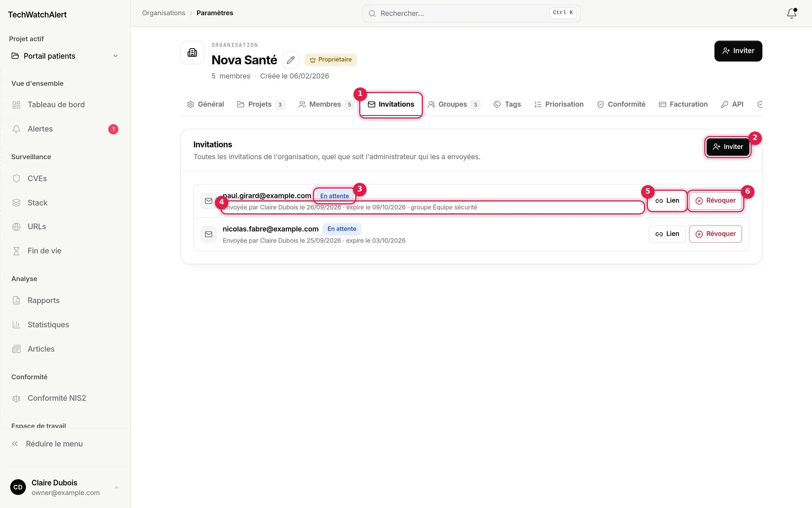Revoke nicolas.fabre@example.com invitation
Screen dimensions: 812x508
tap(716, 234)
